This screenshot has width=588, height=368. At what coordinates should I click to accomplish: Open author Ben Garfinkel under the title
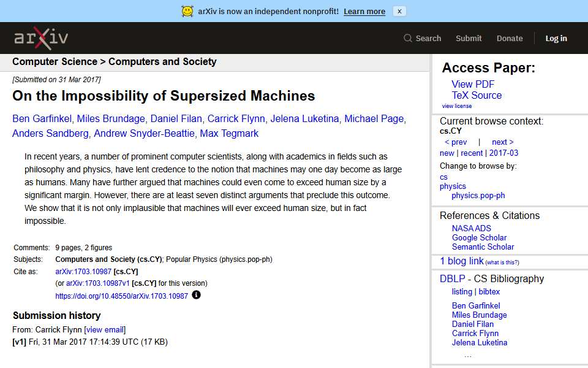click(42, 118)
